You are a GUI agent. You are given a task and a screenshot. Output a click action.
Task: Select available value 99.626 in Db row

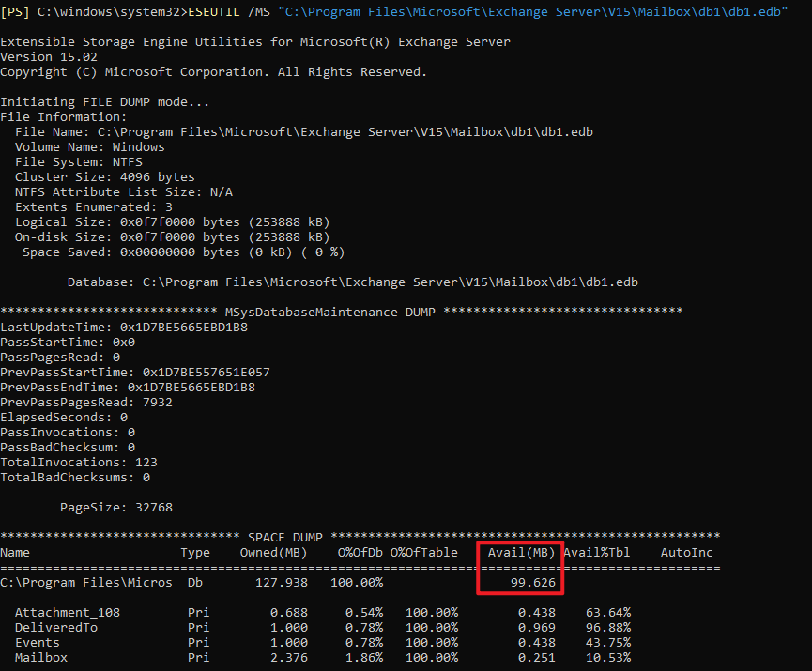[x=533, y=583]
